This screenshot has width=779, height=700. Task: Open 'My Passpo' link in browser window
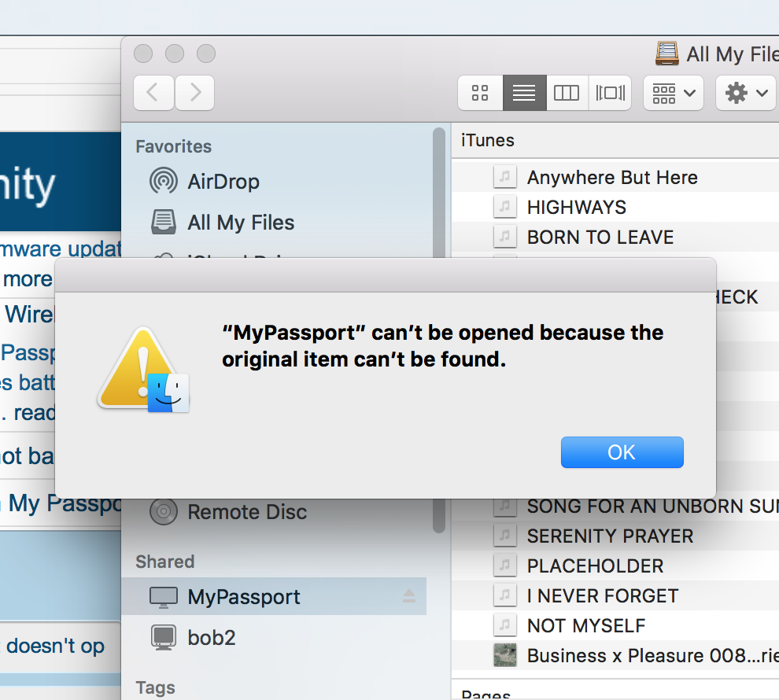pyautogui.click(x=65, y=503)
